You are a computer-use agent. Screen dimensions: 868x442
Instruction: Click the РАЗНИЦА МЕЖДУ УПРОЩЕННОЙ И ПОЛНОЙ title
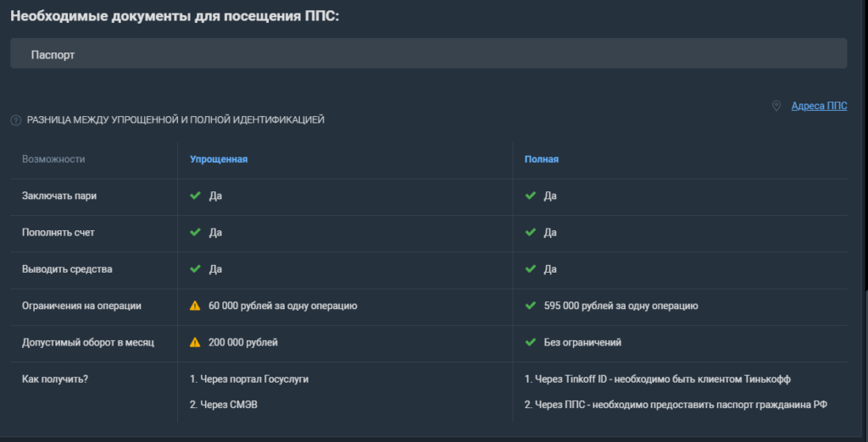pyautogui.click(x=175, y=120)
